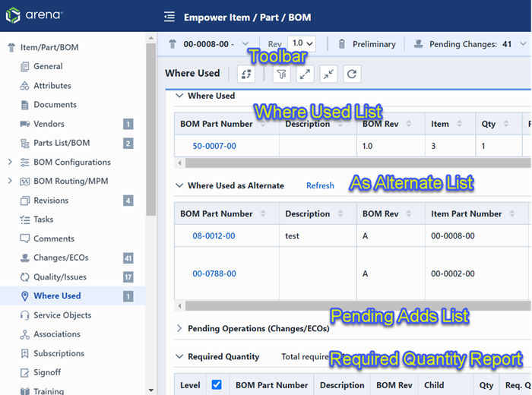Click the expand all arrows icon

pyautogui.click(x=304, y=74)
